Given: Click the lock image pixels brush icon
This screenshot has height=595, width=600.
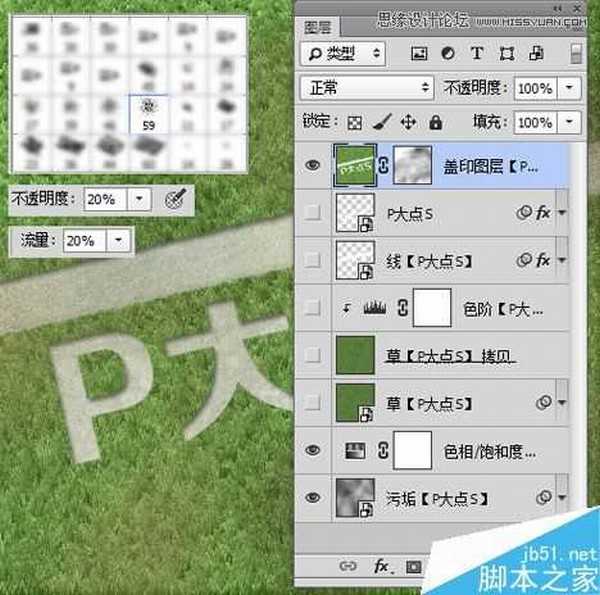Looking at the screenshot, I should click(381, 122).
